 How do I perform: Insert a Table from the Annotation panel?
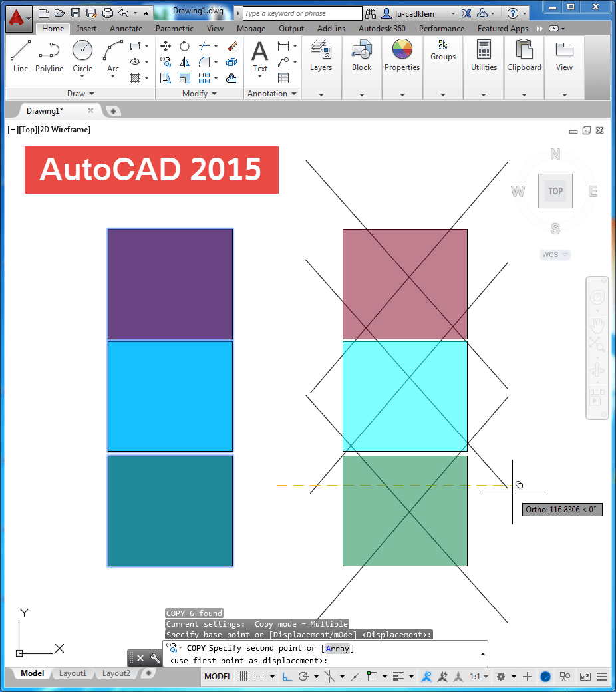[283, 78]
